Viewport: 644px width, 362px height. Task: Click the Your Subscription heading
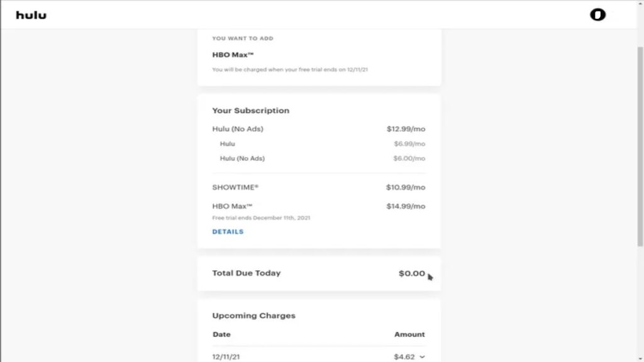(x=250, y=110)
